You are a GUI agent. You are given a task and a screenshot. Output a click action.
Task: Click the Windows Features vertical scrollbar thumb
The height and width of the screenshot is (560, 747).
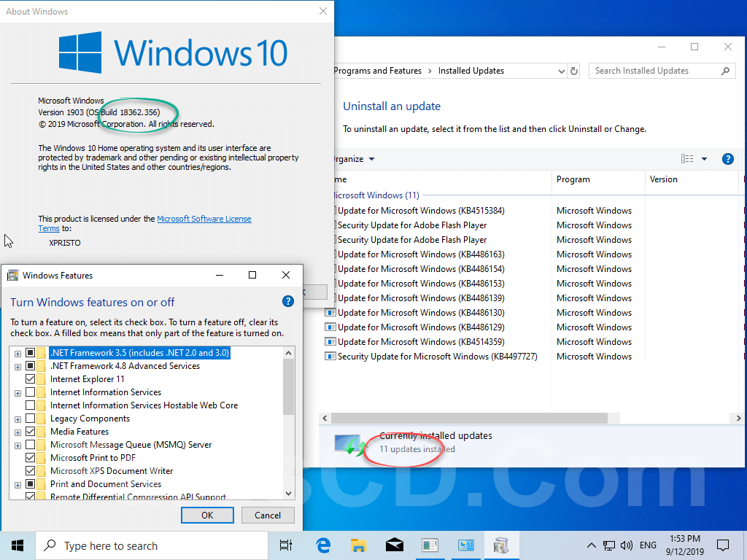click(x=288, y=386)
